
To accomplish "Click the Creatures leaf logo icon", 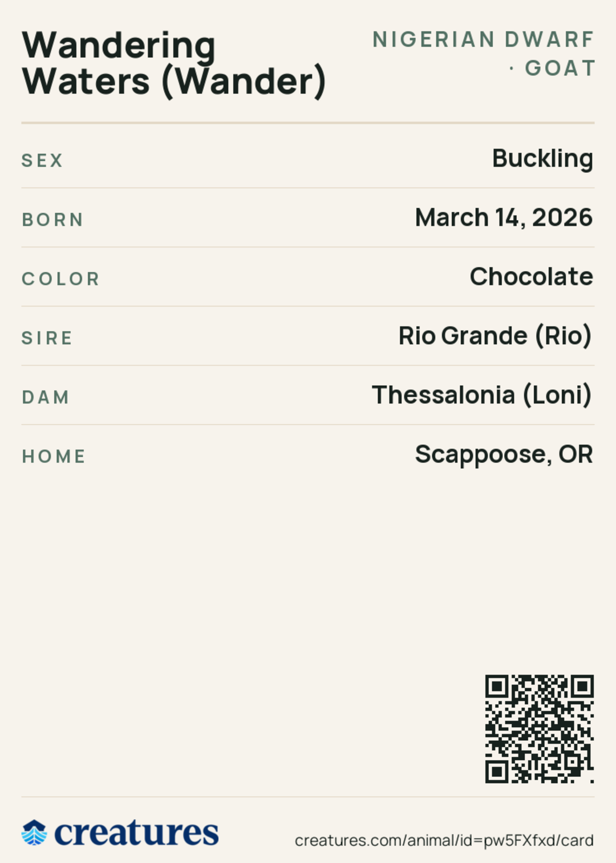I will [34, 833].
